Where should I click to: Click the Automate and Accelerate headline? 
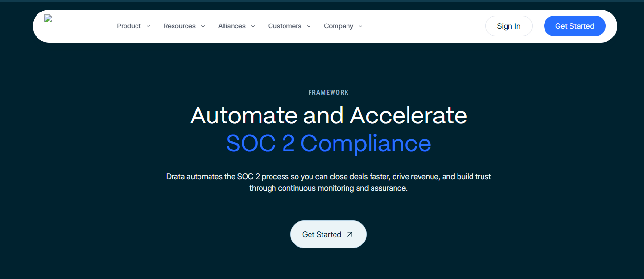329,116
